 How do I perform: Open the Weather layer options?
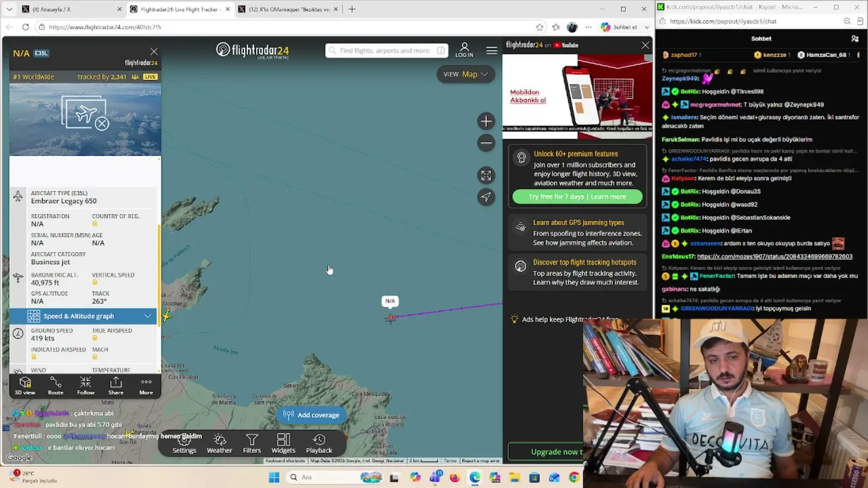219,444
